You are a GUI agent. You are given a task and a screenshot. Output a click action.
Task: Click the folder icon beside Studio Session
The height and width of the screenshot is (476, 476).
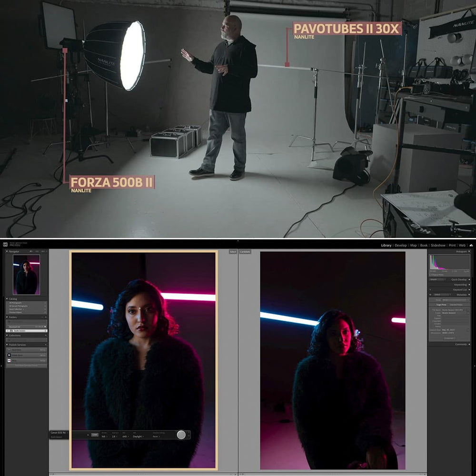point(11,330)
